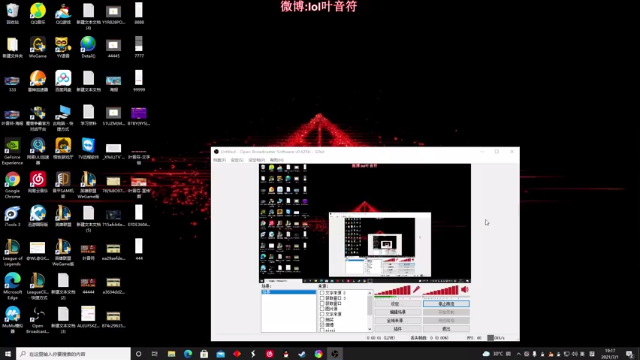Image resolution: width=640 pixels, height=360 pixels.
Task: Open the 帮助(H) menu in OBS
Action: [277, 160]
